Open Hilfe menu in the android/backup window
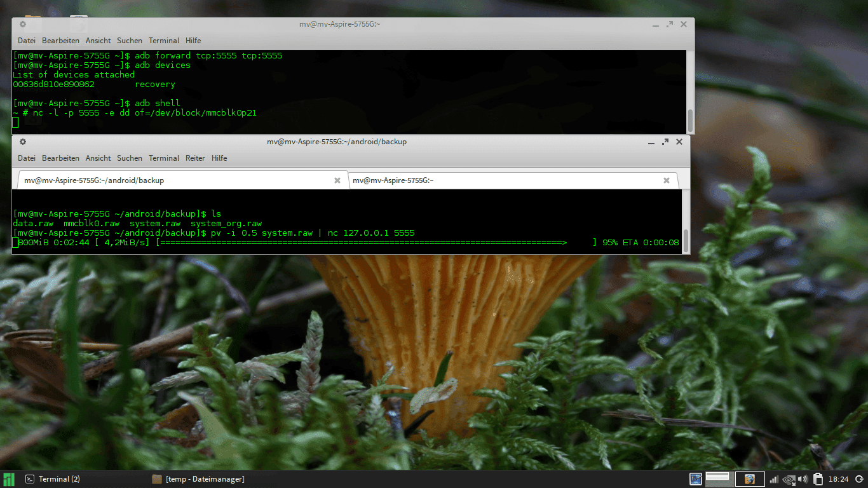 219,158
